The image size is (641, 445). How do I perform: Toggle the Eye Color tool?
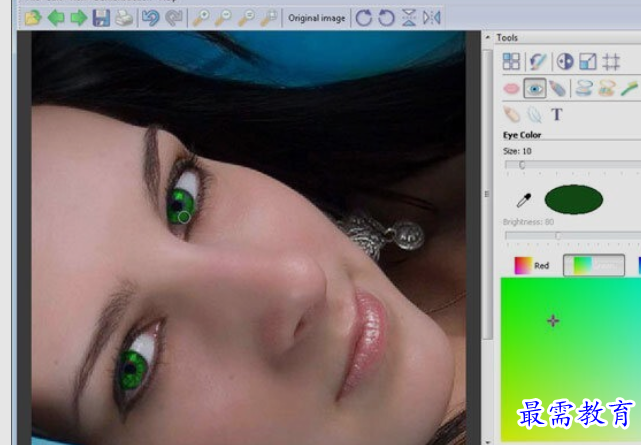[x=535, y=88]
